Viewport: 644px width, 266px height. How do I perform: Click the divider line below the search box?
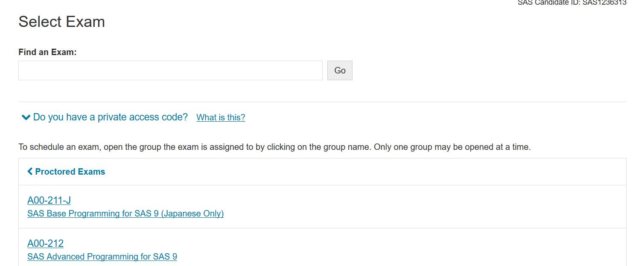(x=322, y=102)
